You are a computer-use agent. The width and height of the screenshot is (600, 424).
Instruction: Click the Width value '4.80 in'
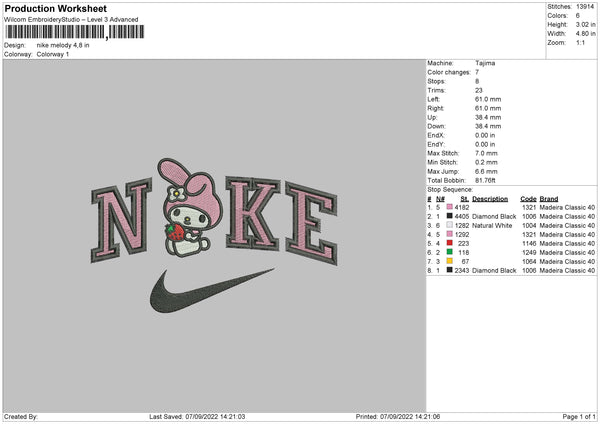coord(585,34)
